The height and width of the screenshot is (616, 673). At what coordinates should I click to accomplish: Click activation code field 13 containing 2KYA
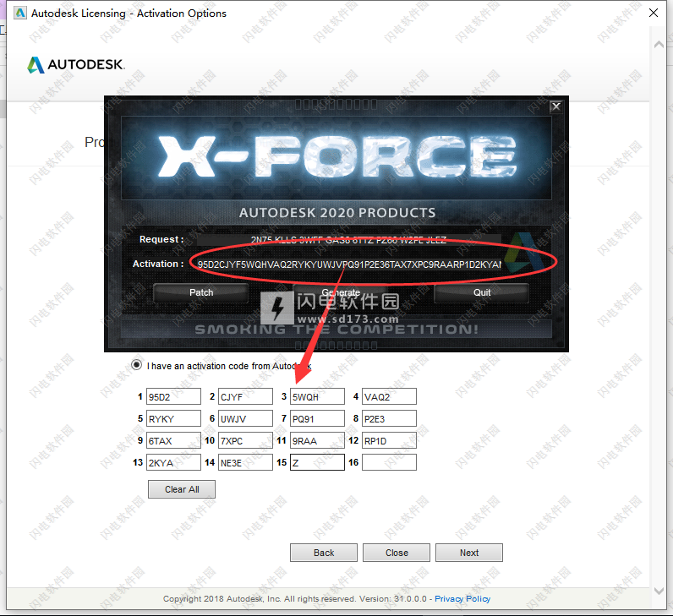pos(173,462)
